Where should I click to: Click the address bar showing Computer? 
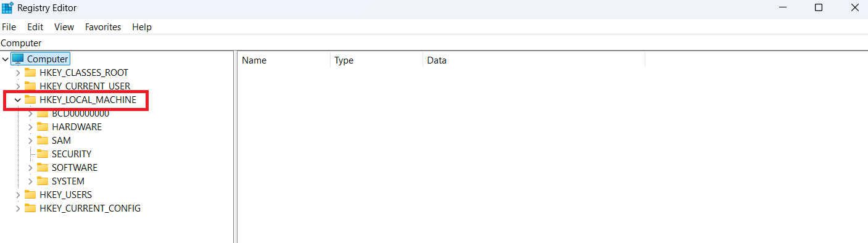[434, 43]
